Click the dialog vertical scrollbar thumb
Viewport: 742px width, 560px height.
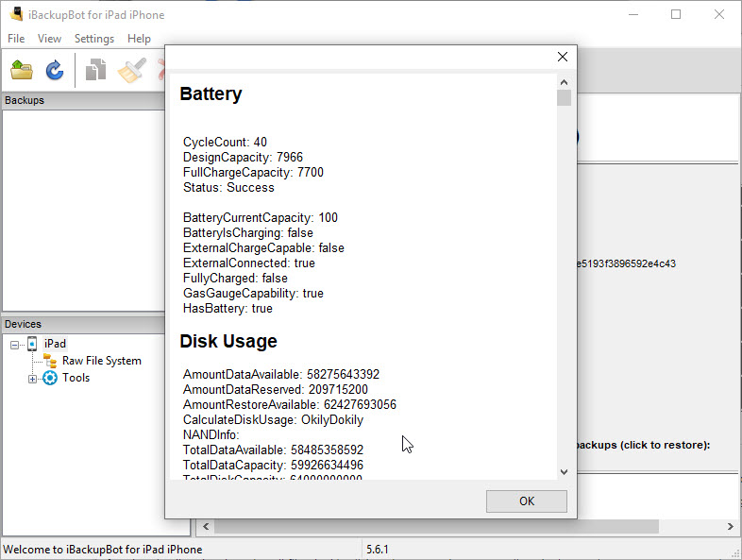coord(564,97)
